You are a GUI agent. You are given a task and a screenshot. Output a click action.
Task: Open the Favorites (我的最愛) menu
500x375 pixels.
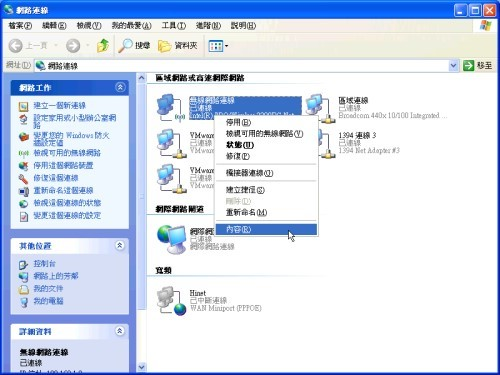(131, 26)
